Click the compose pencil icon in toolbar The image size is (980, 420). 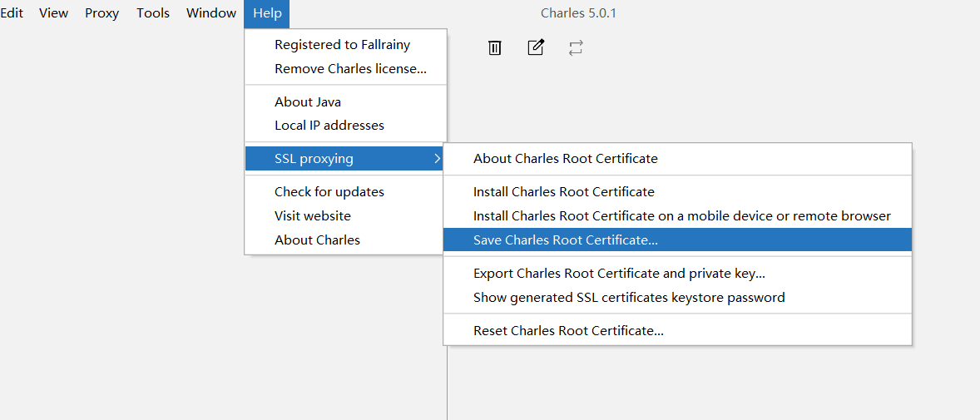tap(536, 47)
